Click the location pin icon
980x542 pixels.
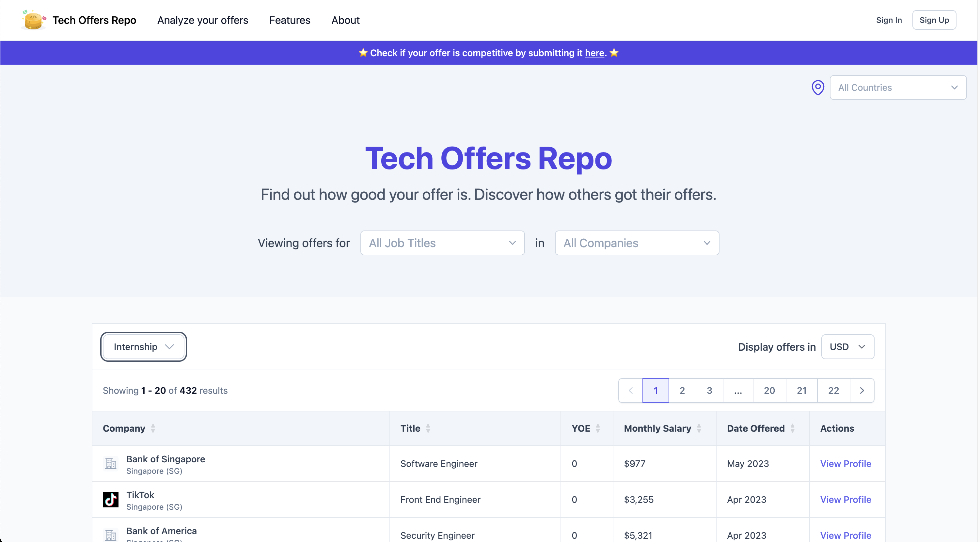click(817, 88)
